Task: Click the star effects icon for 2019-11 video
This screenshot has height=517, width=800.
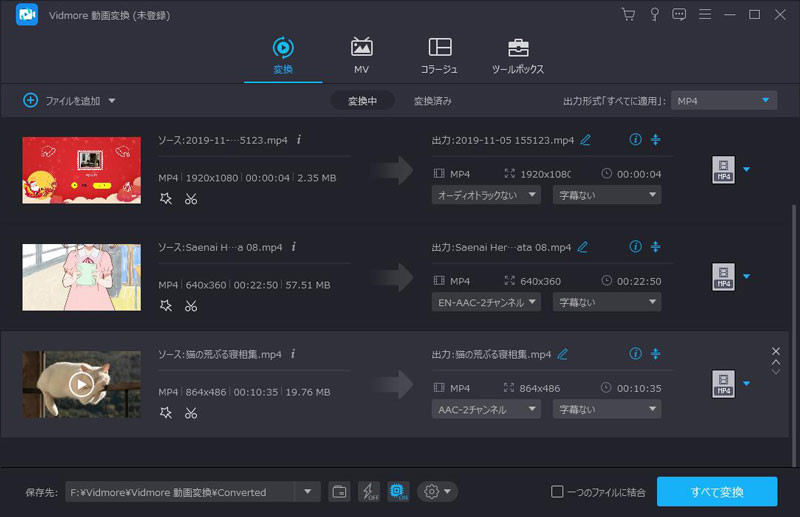Action: (166, 198)
